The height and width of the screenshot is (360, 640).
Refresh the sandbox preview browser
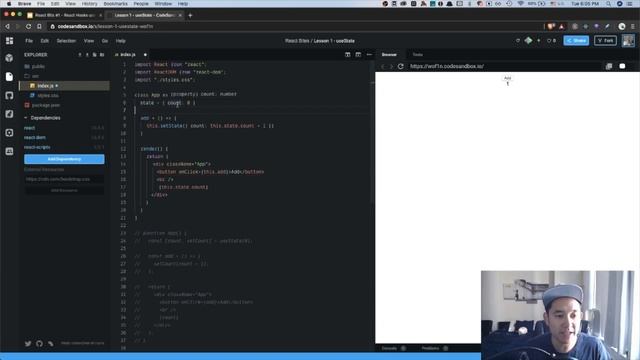(x=401, y=66)
